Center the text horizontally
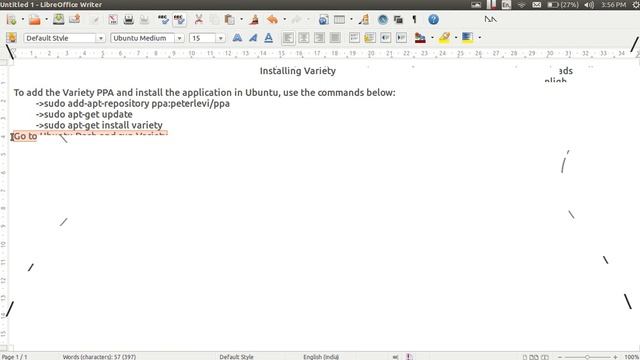This screenshot has width=640, height=360. (304, 38)
